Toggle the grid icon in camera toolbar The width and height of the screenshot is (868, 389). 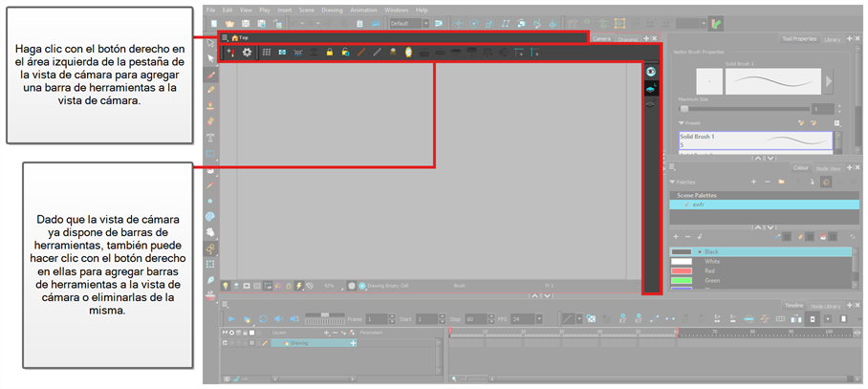click(x=267, y=52)
